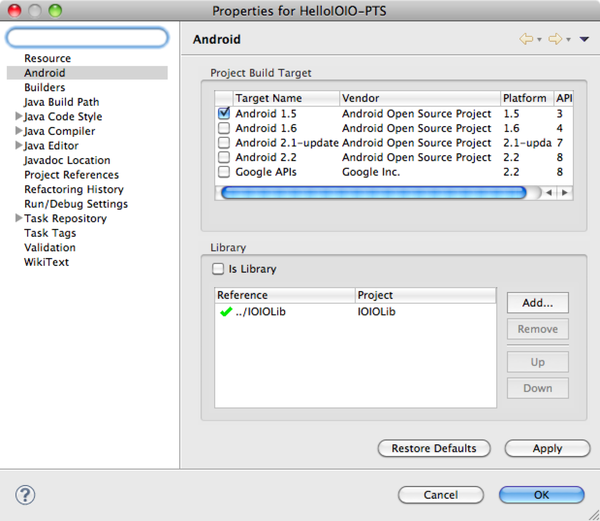
Task: Check the Android 1.6 build target
Action: tap(224, 128)
